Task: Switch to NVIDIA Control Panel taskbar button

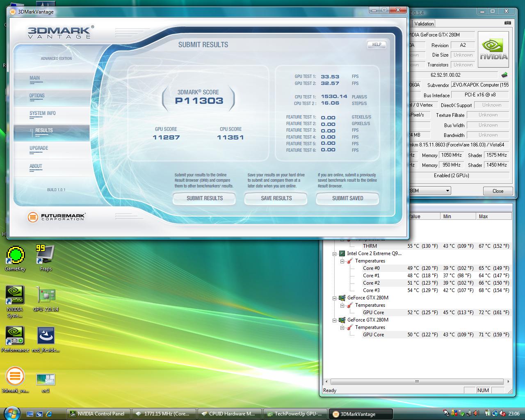Action: [x=98, y=414]
